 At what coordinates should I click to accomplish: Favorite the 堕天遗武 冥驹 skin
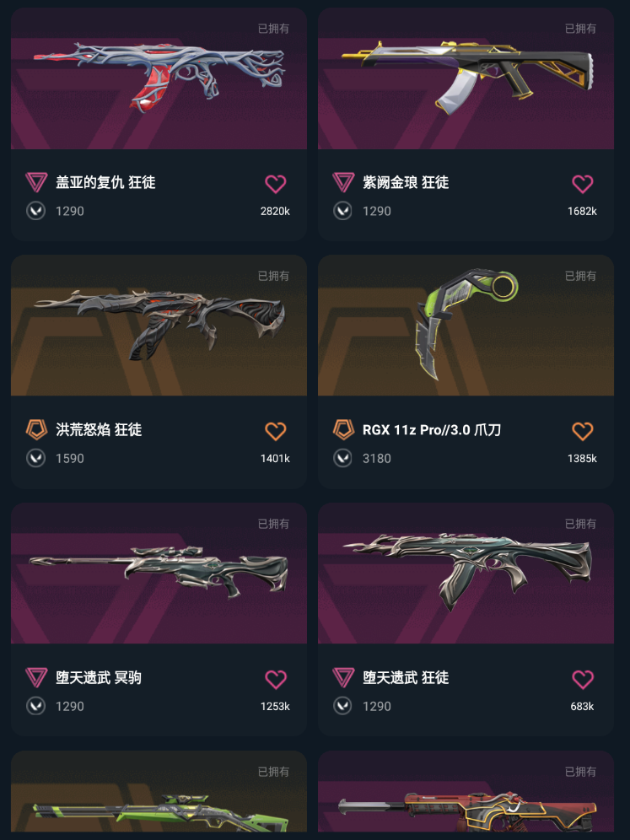click(275, 679)
